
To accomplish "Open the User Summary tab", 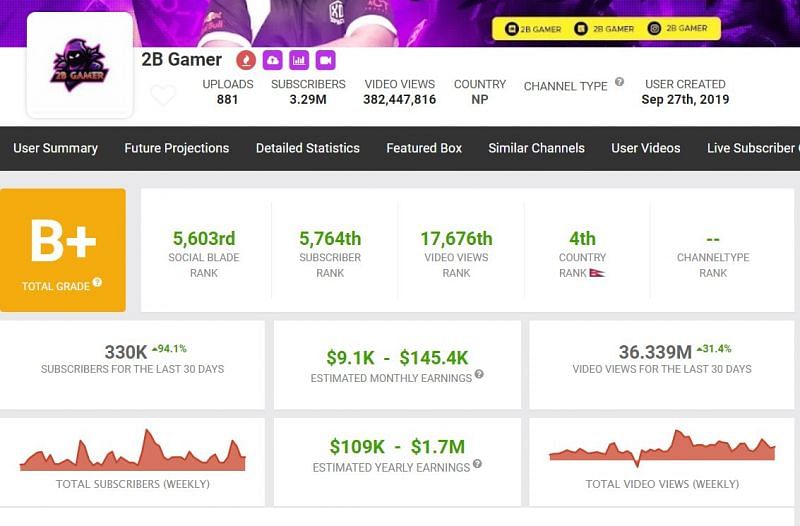I will point(55,148).
